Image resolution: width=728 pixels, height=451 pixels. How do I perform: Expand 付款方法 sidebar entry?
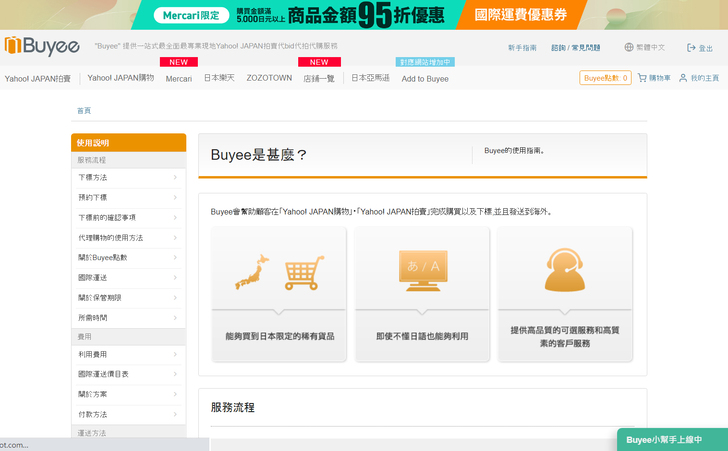pyautogui.click(x=128, y=413)
